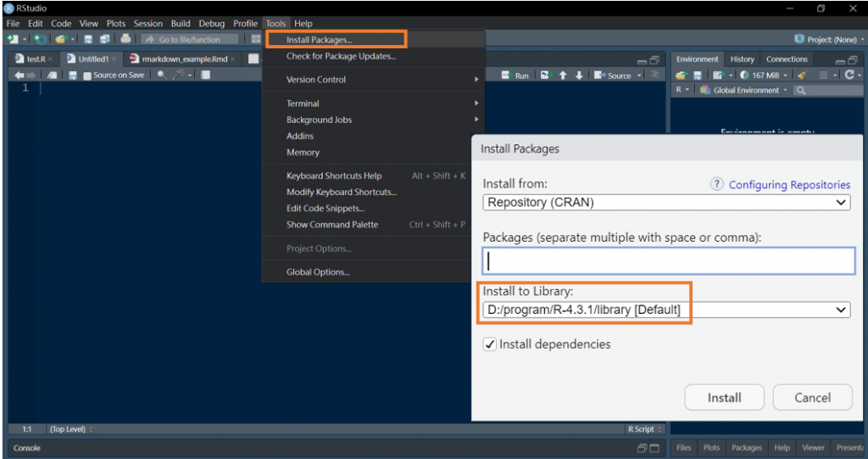Expand the Background Jobs submenu

(373, 120)
